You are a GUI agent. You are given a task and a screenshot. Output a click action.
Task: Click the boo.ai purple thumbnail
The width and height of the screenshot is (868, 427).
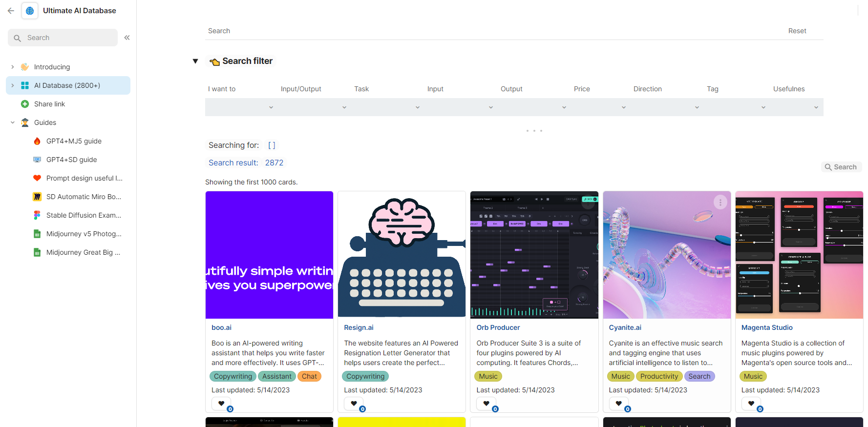tap(269, 255)
